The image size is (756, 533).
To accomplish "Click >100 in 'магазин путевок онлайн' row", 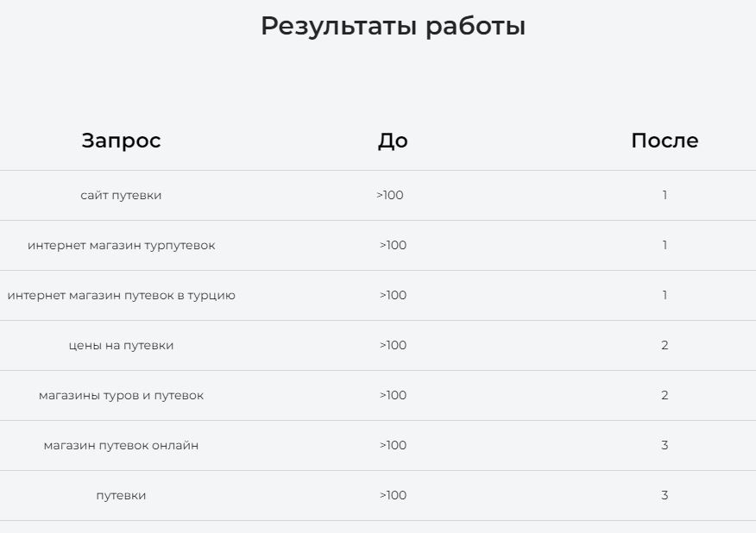I will tap(393, 445).
